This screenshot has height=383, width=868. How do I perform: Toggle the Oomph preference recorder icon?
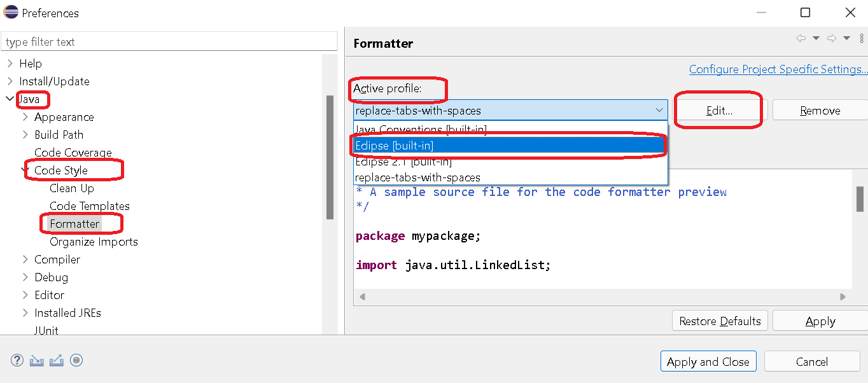pos(76,360)
